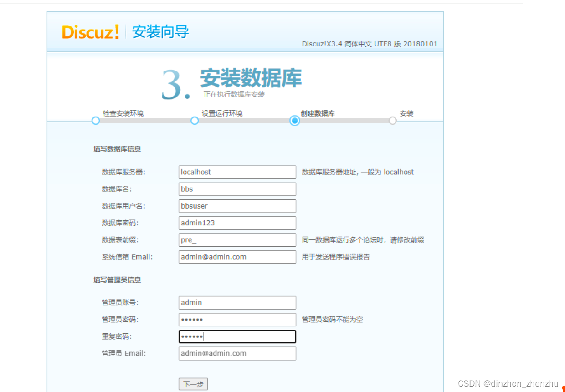Click the active 创建数据库 step circle
The image size is (565, 392).
point(295,121)
